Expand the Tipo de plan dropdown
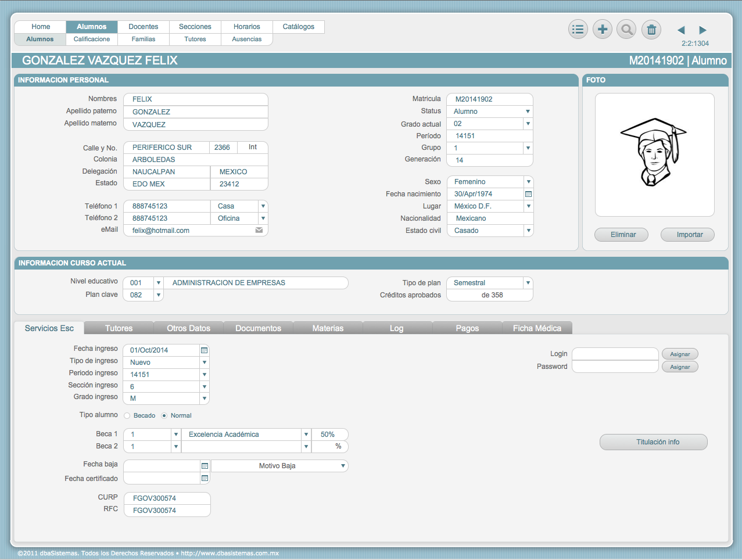 528,283
